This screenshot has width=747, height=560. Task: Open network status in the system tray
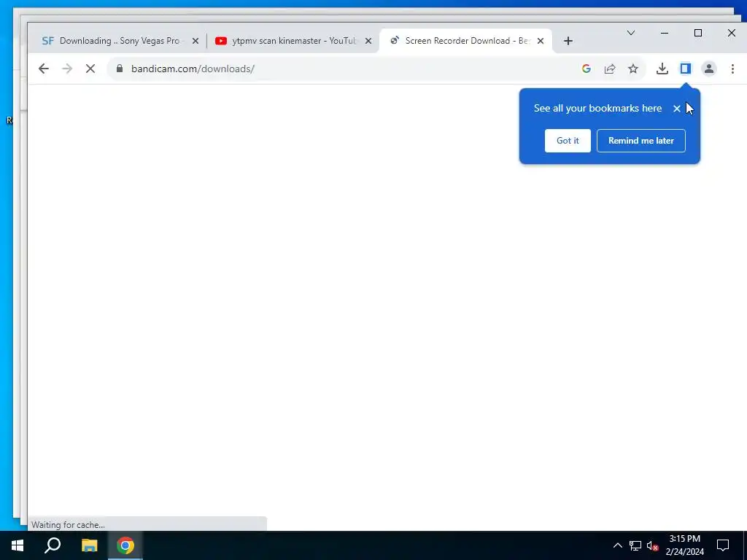pyautogui.click(x=635, y=545)
